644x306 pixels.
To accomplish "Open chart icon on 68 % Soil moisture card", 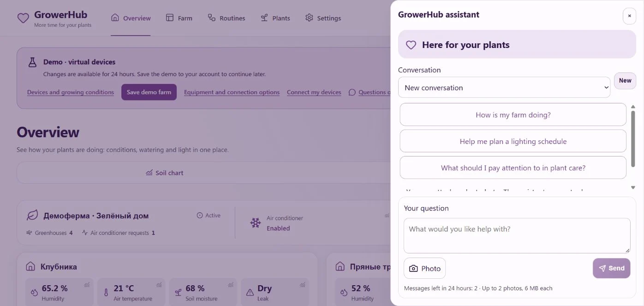I will click(x=231, y=285).
